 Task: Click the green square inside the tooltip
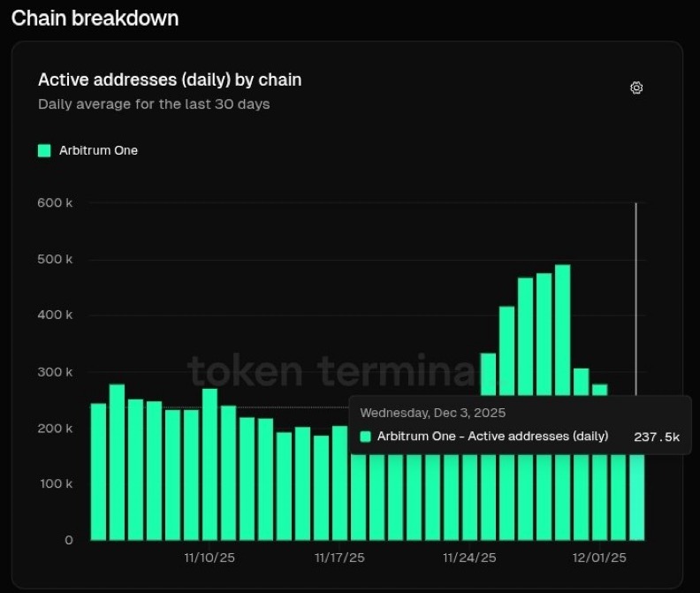pyautogui.click(x=366, y=437)
